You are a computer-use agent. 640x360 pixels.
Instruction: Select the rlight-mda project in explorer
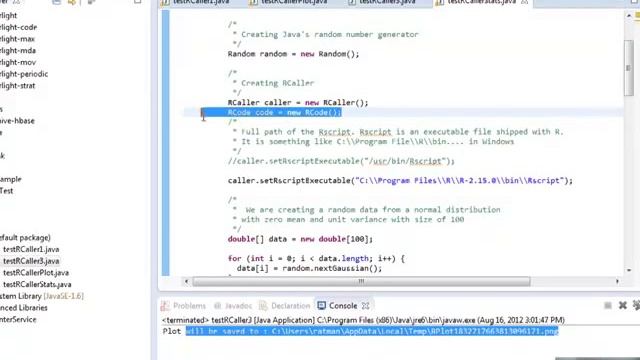point(18,51)
